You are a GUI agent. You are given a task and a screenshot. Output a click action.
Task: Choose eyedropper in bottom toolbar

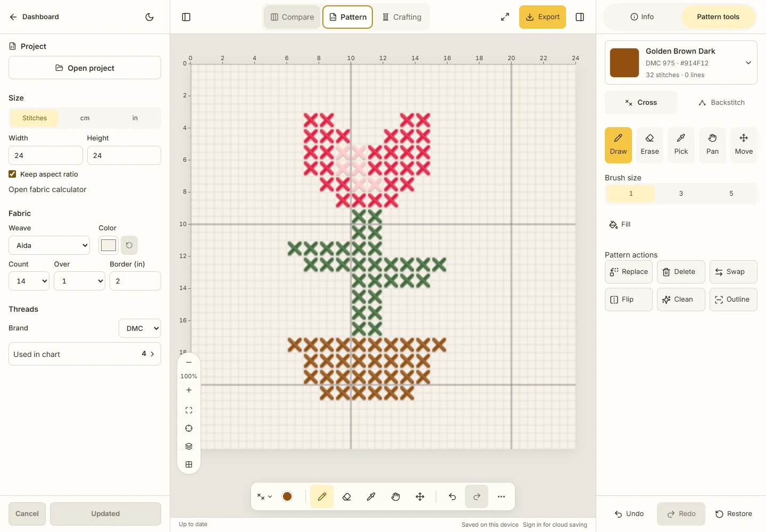pyautogui.click(x=371, y=496)
